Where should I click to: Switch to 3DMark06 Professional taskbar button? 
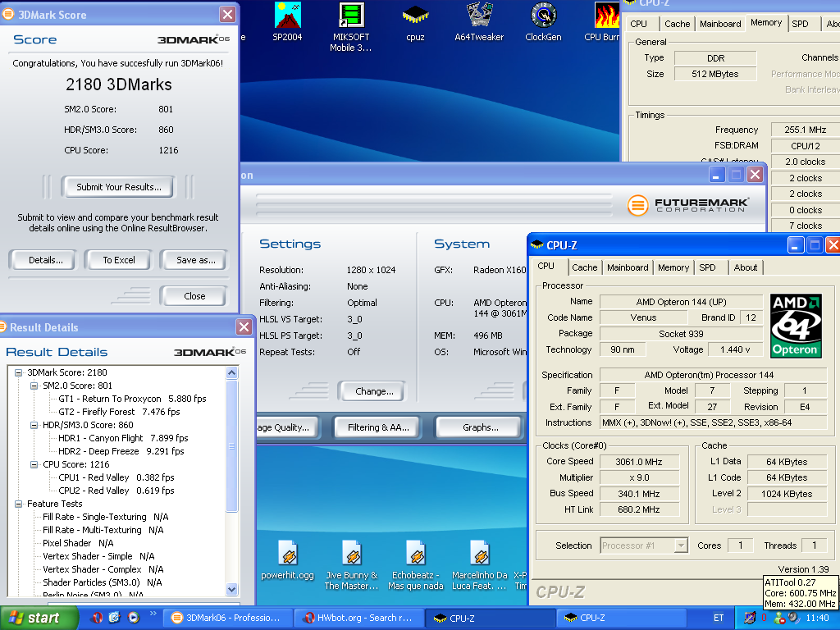[x=226, y=618]
